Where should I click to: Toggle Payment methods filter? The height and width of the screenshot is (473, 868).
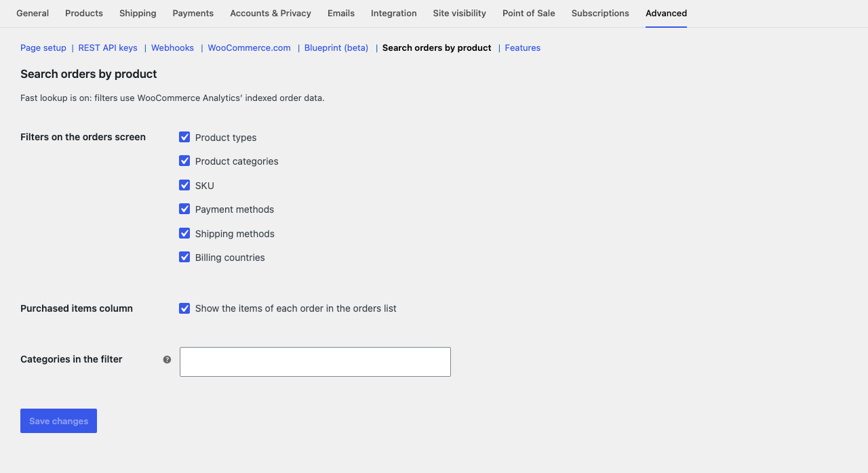coord(184,209)
